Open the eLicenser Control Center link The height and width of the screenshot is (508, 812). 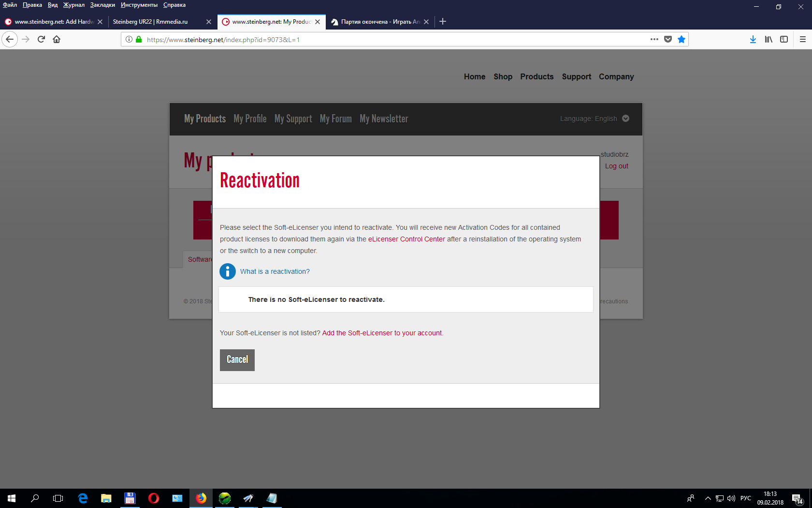(x=406, y=239)
